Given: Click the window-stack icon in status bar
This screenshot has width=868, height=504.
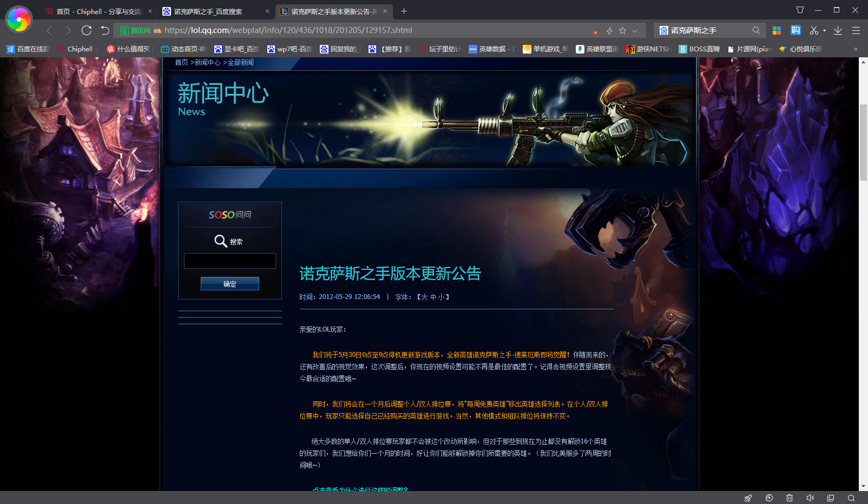Looking at the screenshot, I should click(x=831, y=498).
